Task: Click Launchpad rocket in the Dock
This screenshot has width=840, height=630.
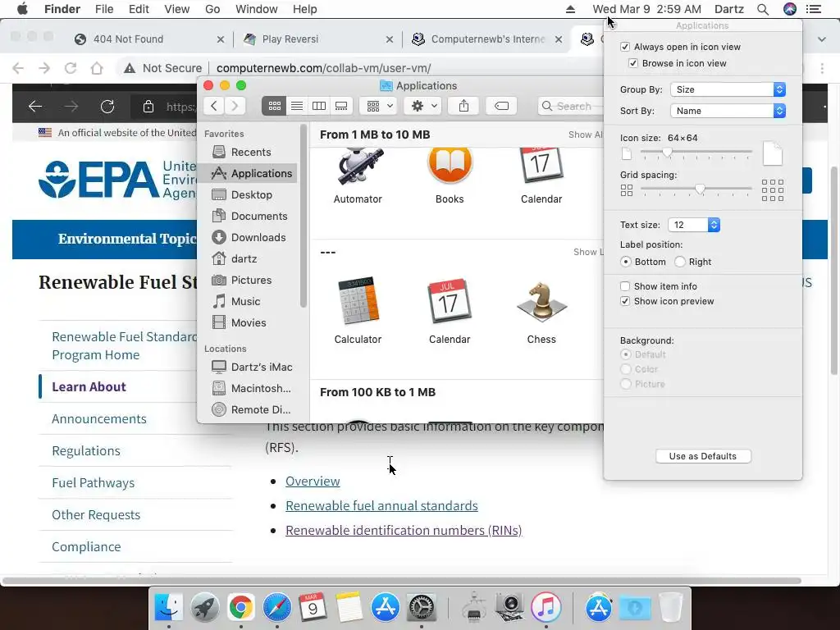Action: 204,608
